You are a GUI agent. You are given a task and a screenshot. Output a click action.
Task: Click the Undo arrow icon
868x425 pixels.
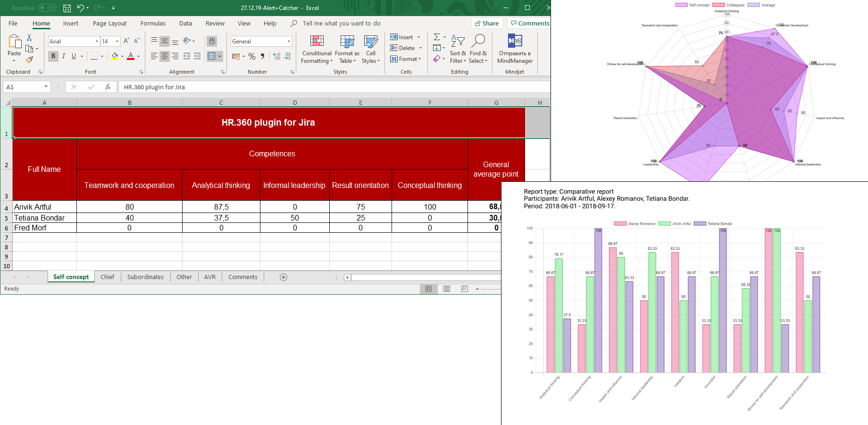(80, 8)
